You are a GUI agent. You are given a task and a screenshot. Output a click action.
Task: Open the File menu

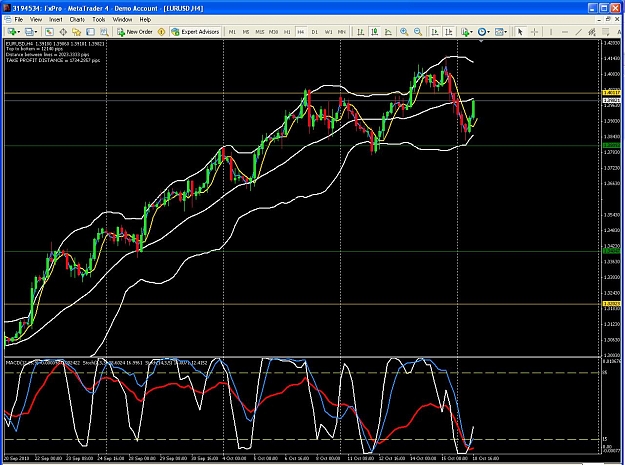(x=19, y=20)
